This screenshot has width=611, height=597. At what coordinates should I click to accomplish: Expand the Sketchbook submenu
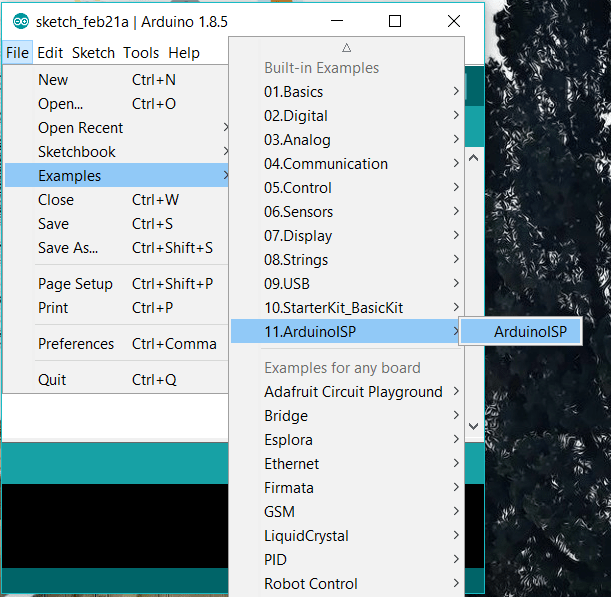point(117,152)
